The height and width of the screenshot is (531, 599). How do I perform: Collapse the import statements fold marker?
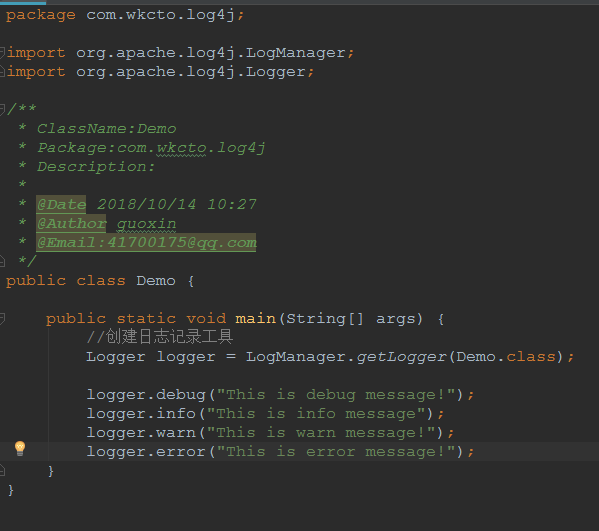[x=2, y=52]
